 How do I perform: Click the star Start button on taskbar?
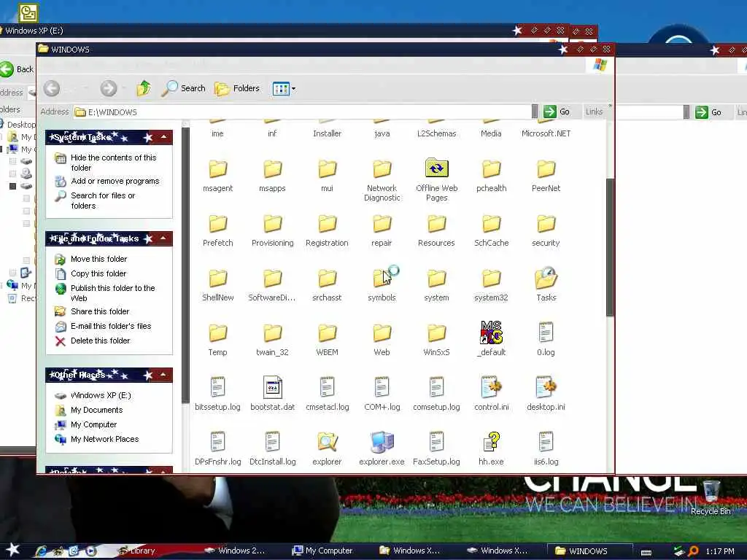coord(12,550)
